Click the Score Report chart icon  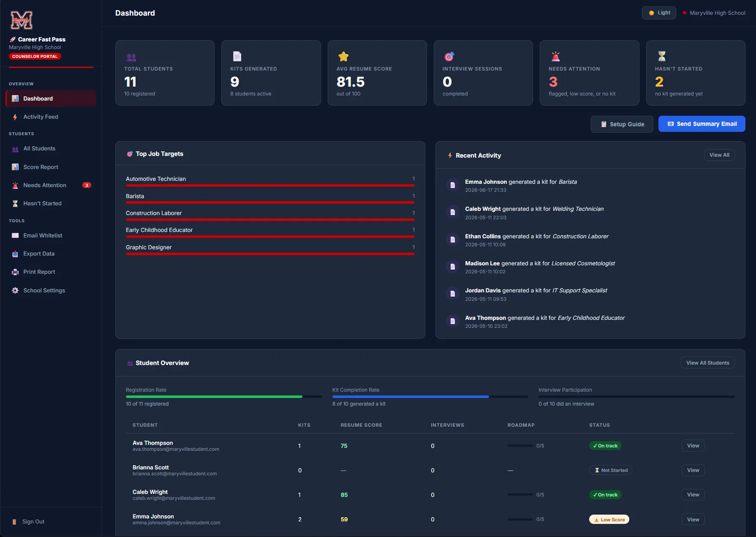click(15, 167)
